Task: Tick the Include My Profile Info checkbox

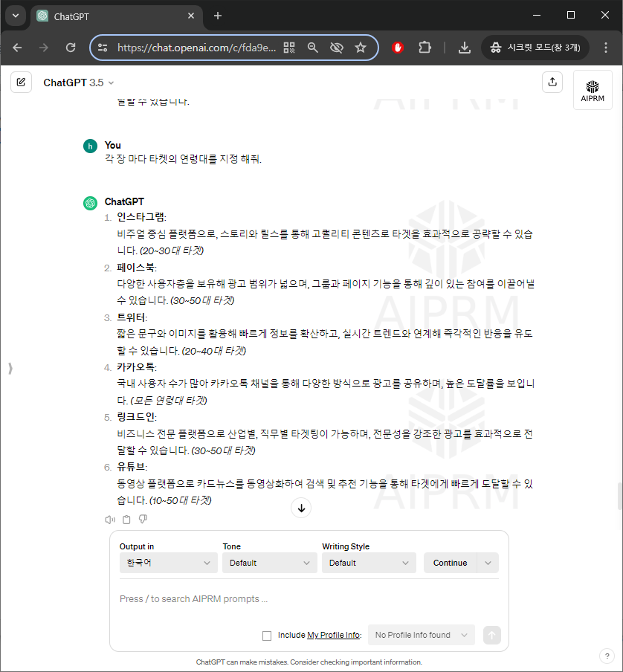Action: coord(267,636)
